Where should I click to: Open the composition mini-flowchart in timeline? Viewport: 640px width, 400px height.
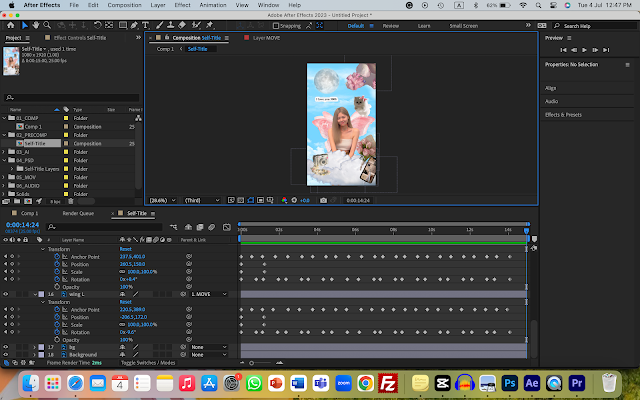tap(173, 227)
